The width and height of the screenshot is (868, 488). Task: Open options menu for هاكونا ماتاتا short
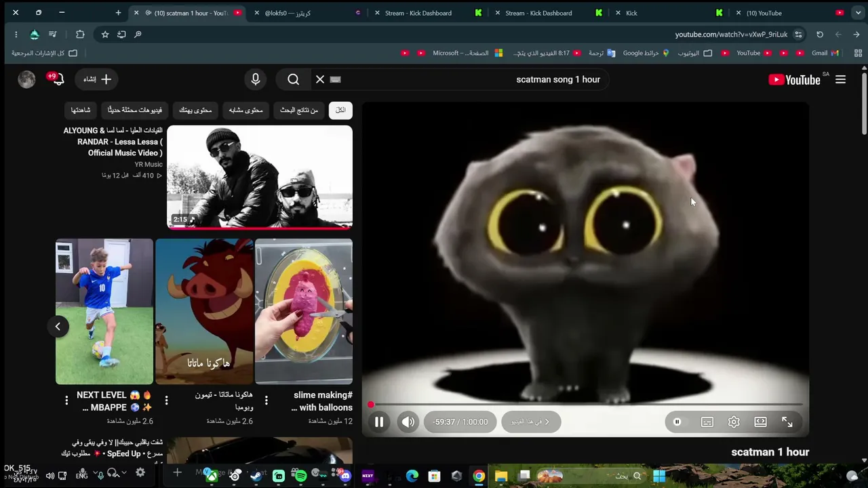coord(167,401)
